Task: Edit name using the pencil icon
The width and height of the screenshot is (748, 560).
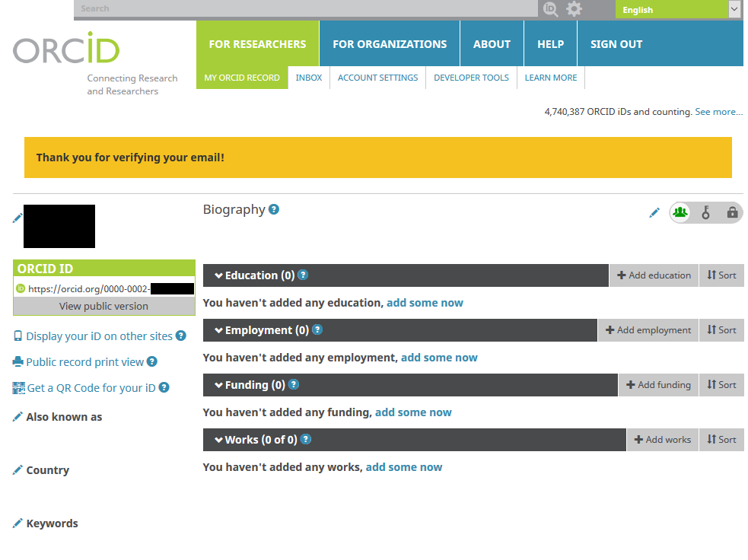Action: point(18,218)
